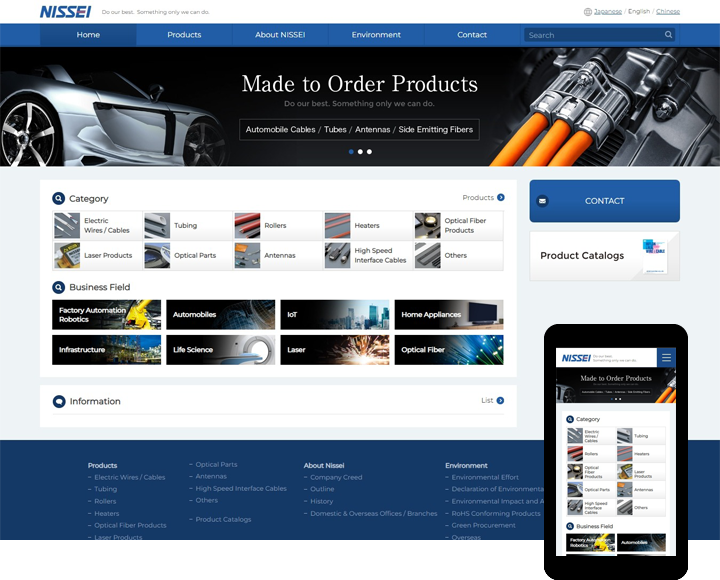Select second carousel slide dot

[360, 152]
